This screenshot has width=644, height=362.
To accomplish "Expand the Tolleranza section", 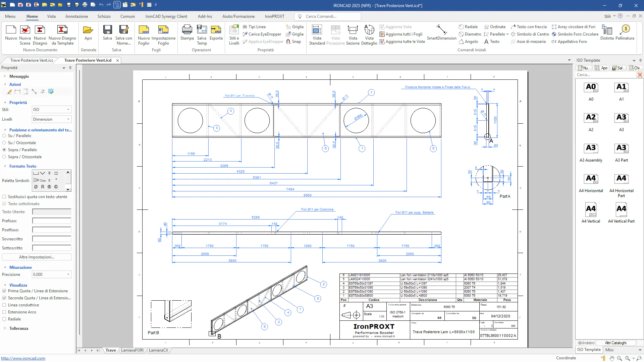I will pos(5,328).
